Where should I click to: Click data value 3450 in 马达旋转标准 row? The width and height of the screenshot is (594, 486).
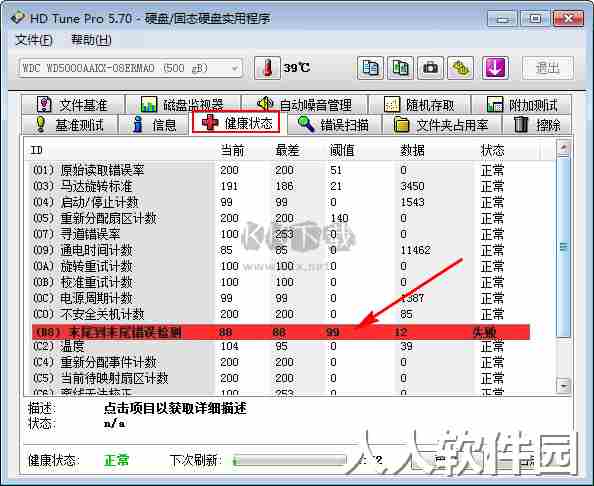coord(412,186)
